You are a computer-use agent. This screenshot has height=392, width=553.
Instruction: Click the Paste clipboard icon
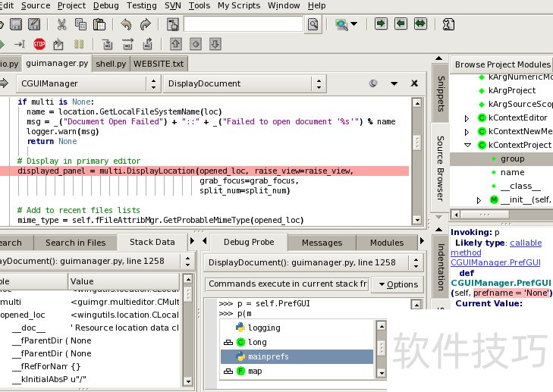(98, 24)
